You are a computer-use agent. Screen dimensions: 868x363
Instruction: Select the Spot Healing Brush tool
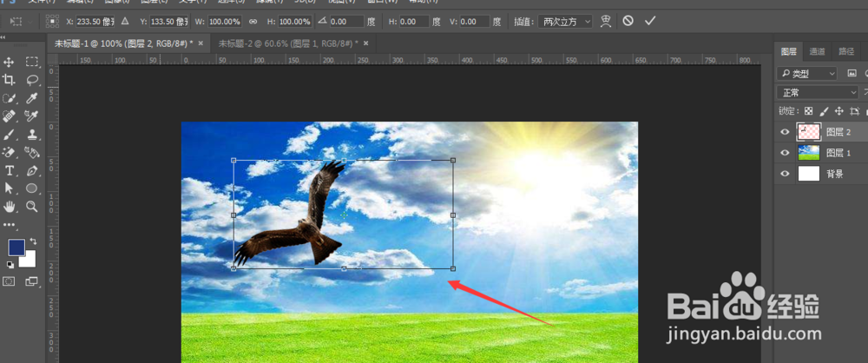click(x=9, y=116)
